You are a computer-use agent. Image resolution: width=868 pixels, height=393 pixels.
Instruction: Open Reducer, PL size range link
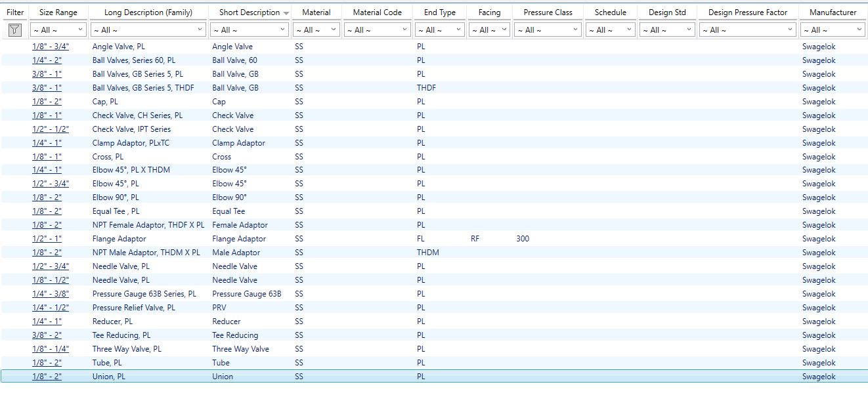pos(47,321)
